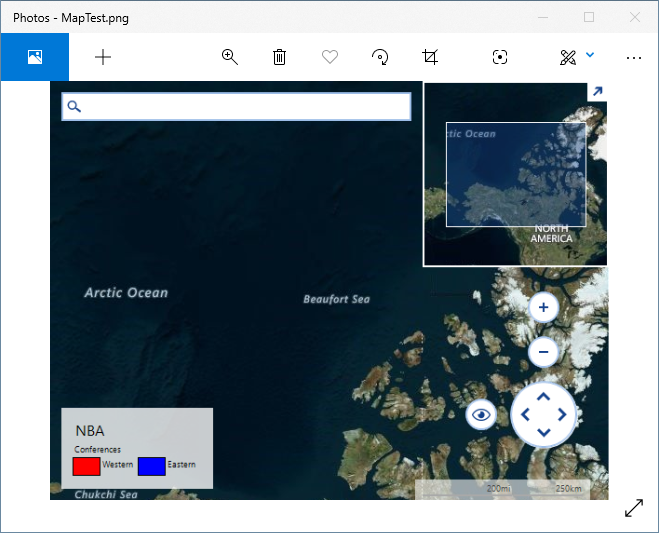
Task: Add photo to favorites with heart icon
Action: (330, 57)
